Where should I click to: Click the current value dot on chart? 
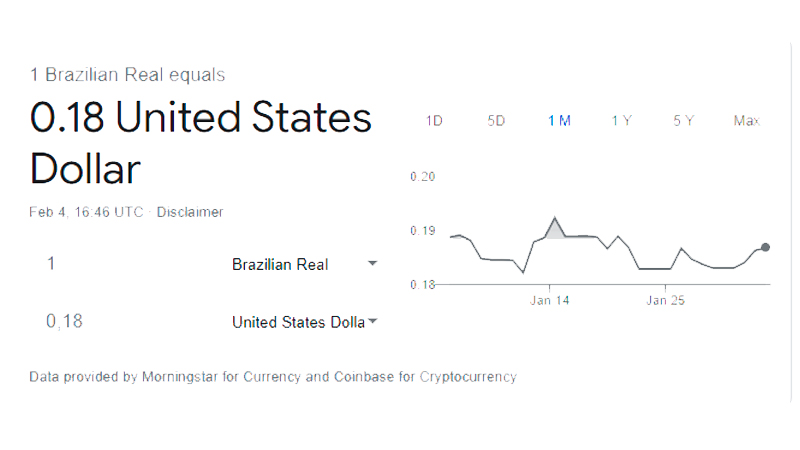pyautogui.click(x=765, y=247)
